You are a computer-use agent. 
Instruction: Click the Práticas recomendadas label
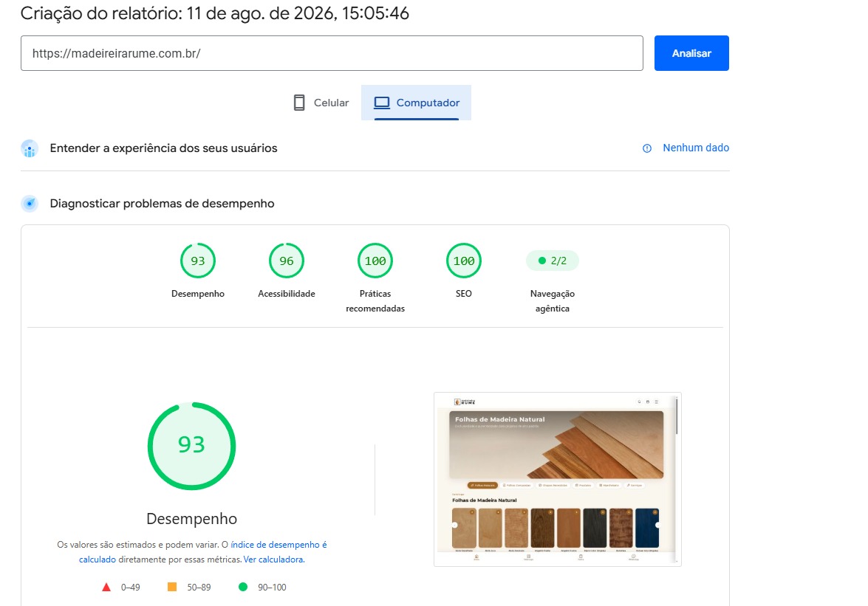375,301
